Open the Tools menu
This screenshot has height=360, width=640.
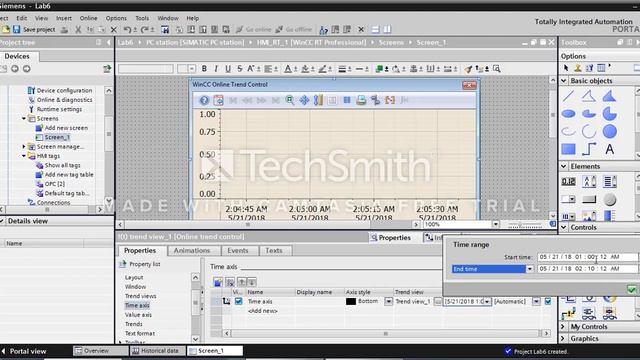[142, 18]
